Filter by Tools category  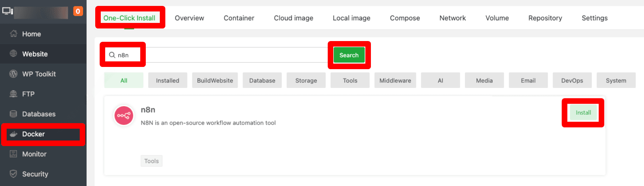click(x=350, y=80)
